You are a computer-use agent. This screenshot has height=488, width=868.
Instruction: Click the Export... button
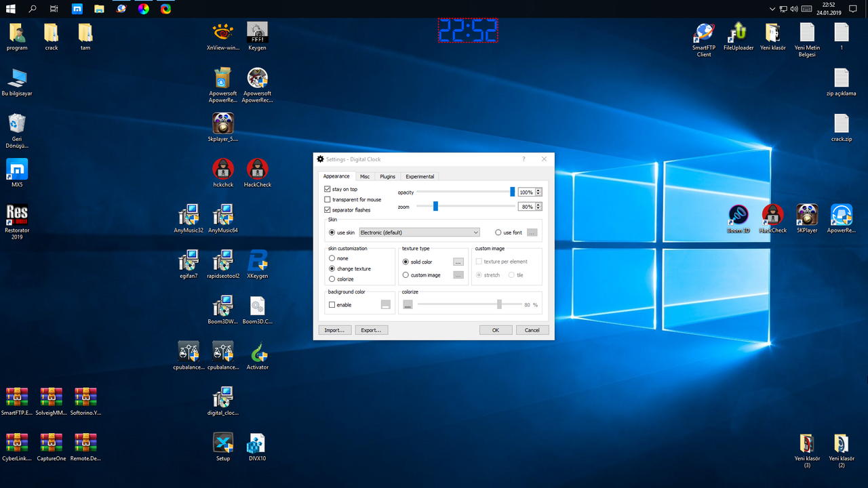(x=371, y=330)
